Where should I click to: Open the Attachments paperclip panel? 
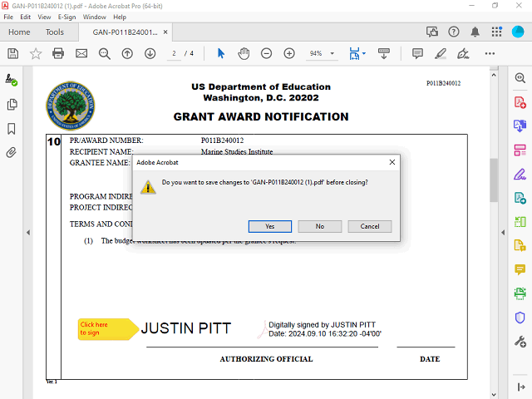click(x=11, y=153)
